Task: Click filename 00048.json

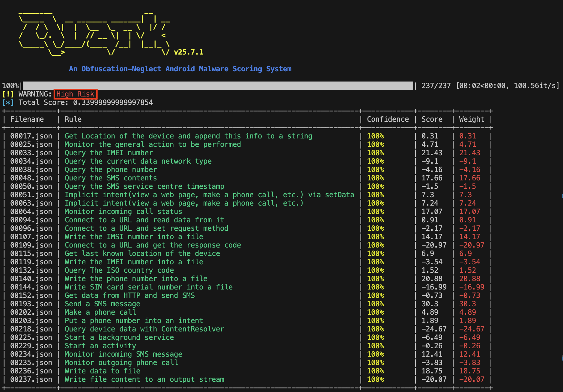Action: pyautogui.click(x=31, y=178)
